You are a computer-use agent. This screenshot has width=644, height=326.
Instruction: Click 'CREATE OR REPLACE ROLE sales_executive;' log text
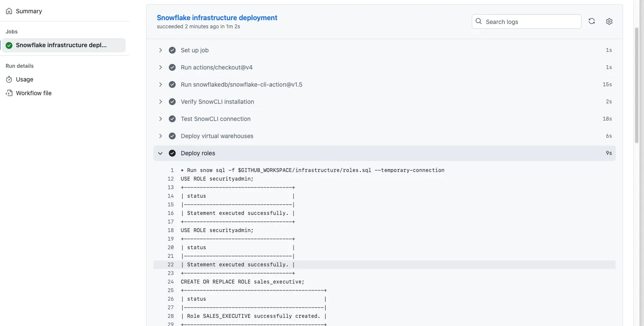coord(243,282)
